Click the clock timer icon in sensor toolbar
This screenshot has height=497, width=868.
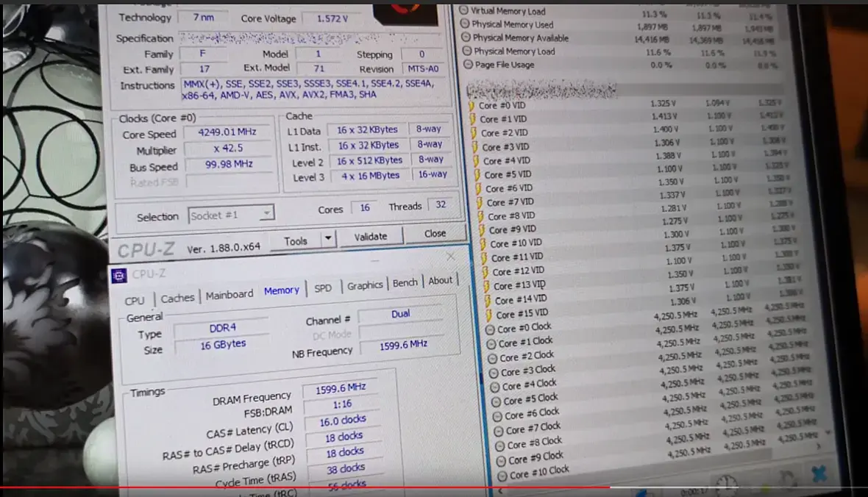tap(726, 484)
